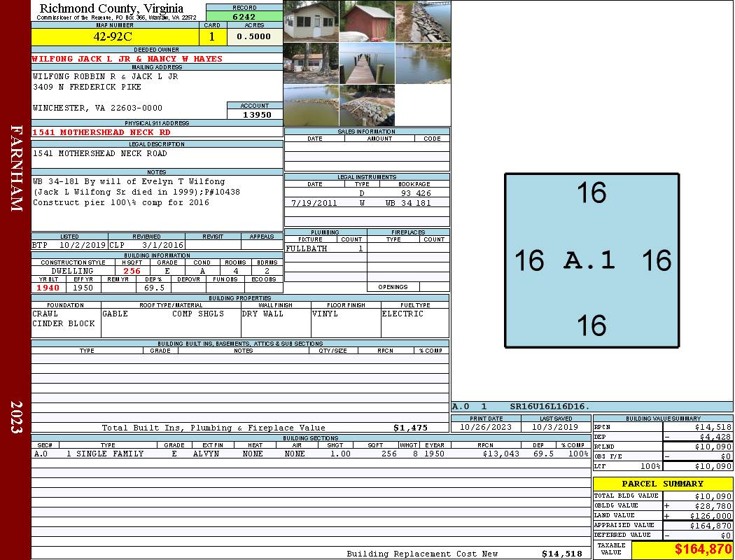View the cottage behind trees photo

(x=311, y=64)
